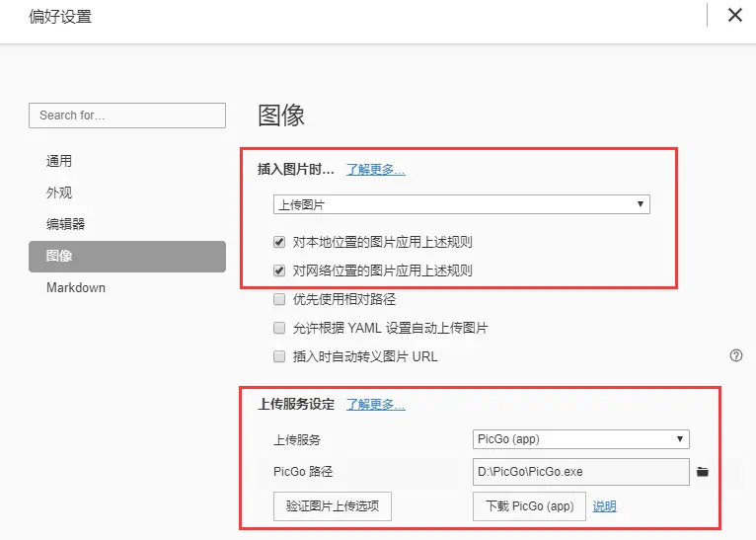Screen dimensions: 756x540
Task: Select 外观 in the sidebar
Action: pos(59,193)
